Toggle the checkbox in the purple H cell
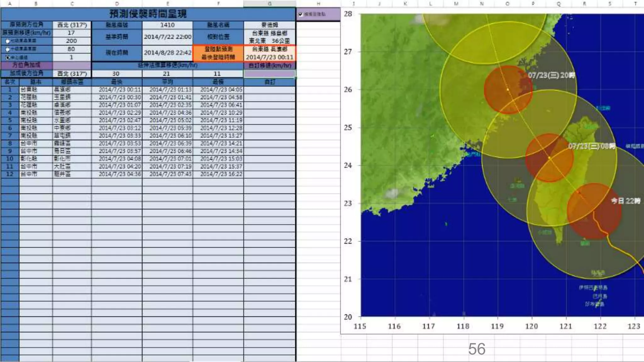Viewport: 644px width, 362px height. tap(300, 14)
